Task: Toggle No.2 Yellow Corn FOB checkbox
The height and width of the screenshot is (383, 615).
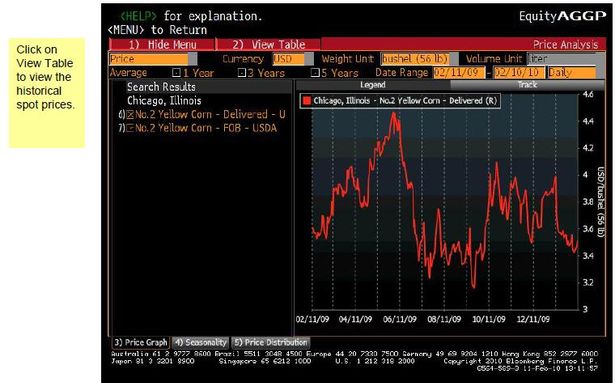Action: click(x=130, y=128)
